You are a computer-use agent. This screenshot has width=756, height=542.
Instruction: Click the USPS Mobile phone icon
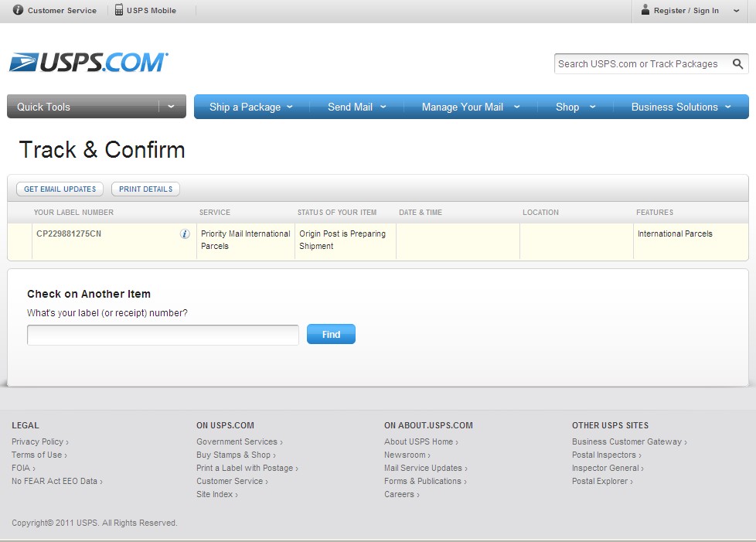pos(119,10)
